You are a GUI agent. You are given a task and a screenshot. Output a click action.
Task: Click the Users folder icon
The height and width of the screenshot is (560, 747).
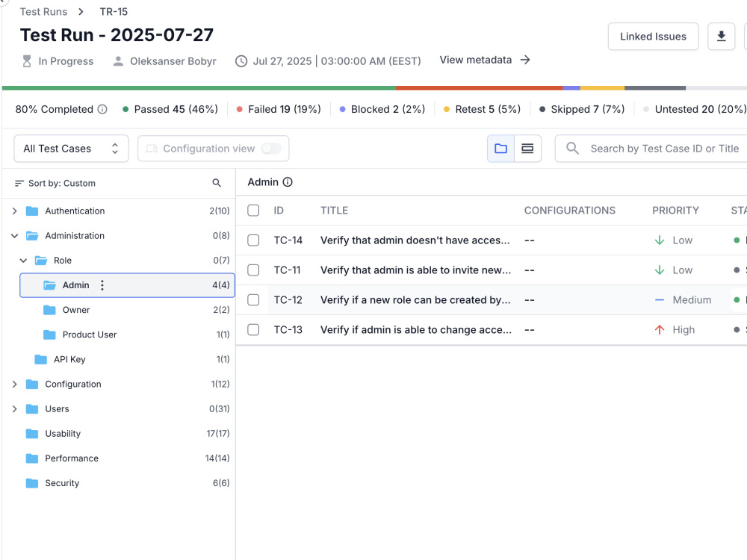coord(32,409)
